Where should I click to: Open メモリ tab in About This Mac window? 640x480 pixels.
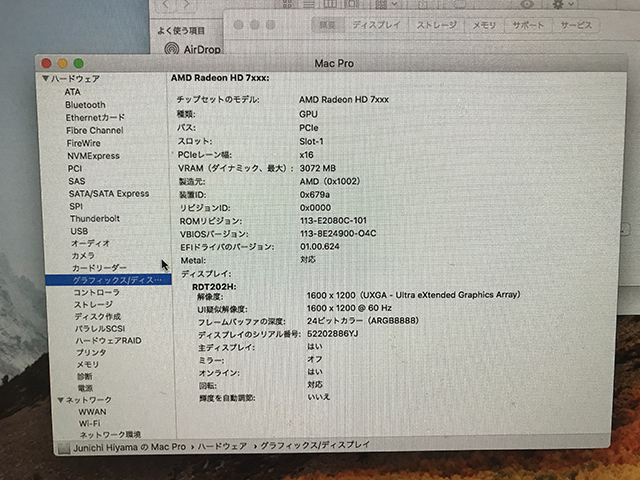tap(484, 25)
